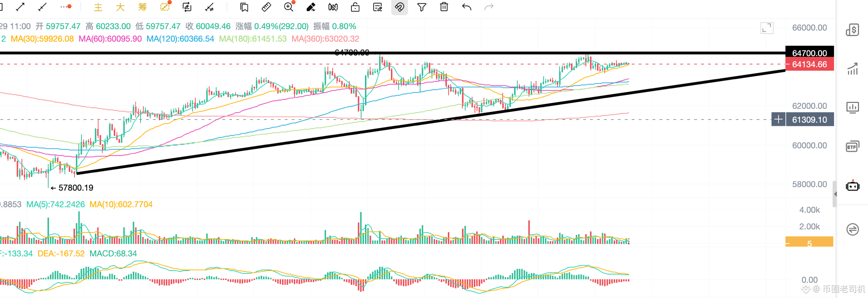The height and width of the screenshot is (298, 868).
Task: Activate the zoom-in magnifier tool
Action: pyautogui.click(x=289, y=7)
